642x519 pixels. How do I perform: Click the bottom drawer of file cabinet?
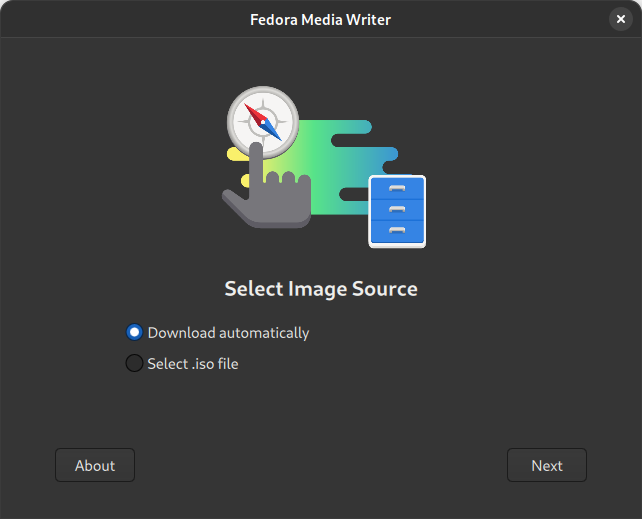tap(397, 231)
